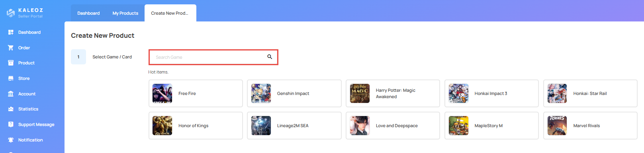Click the Order shopping cart icon

tap(11, 48)
